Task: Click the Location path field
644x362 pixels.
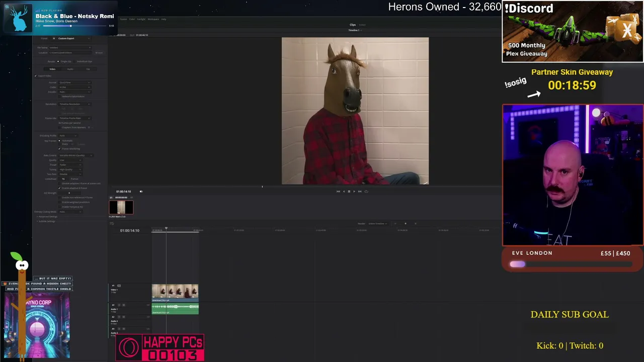Action: tap(70, 53)
